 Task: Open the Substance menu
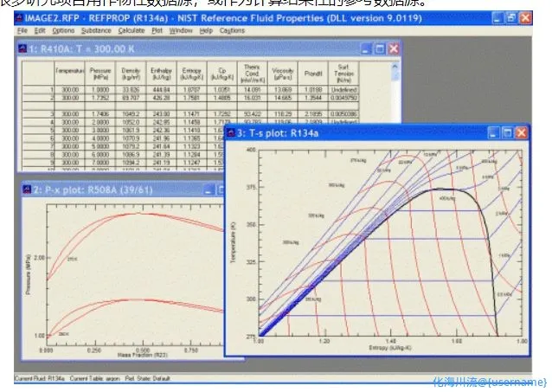pyautogui.click(x=97, y=30)
